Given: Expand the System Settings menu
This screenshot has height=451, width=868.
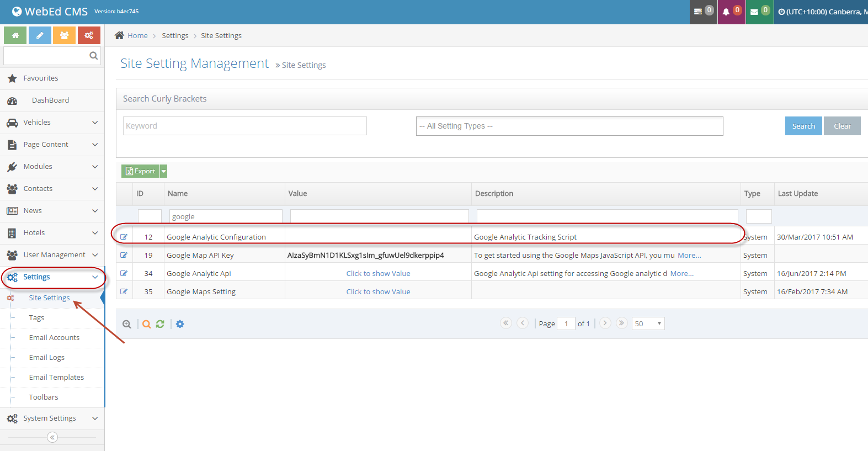Looking at the screenshot, I should (x=52, y=418).
